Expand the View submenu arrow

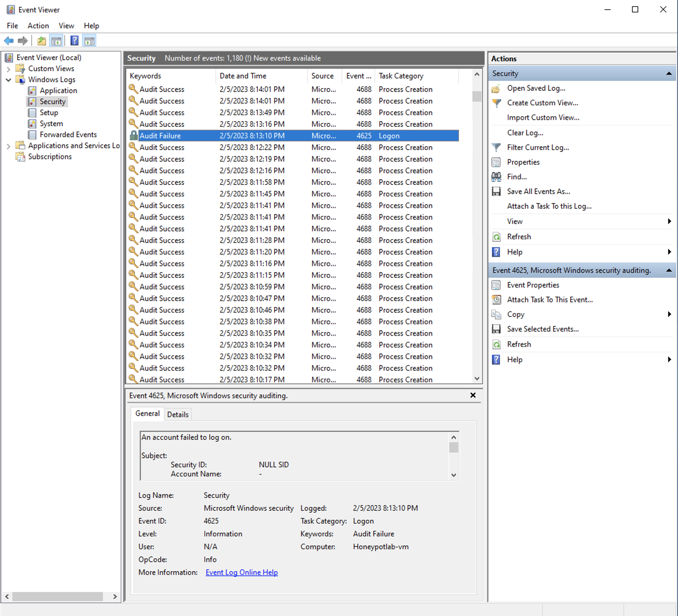point(669,221)
